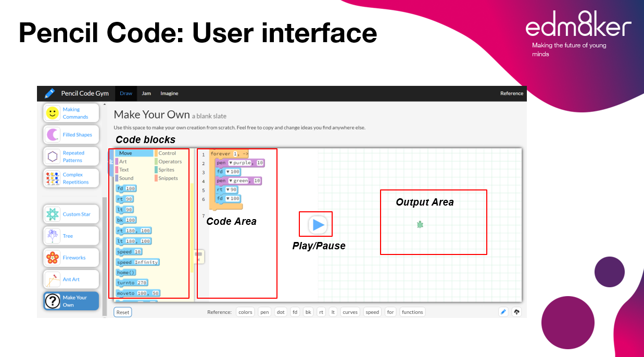
Task: Open the dot reference button
Action: [x=281, y=312]
